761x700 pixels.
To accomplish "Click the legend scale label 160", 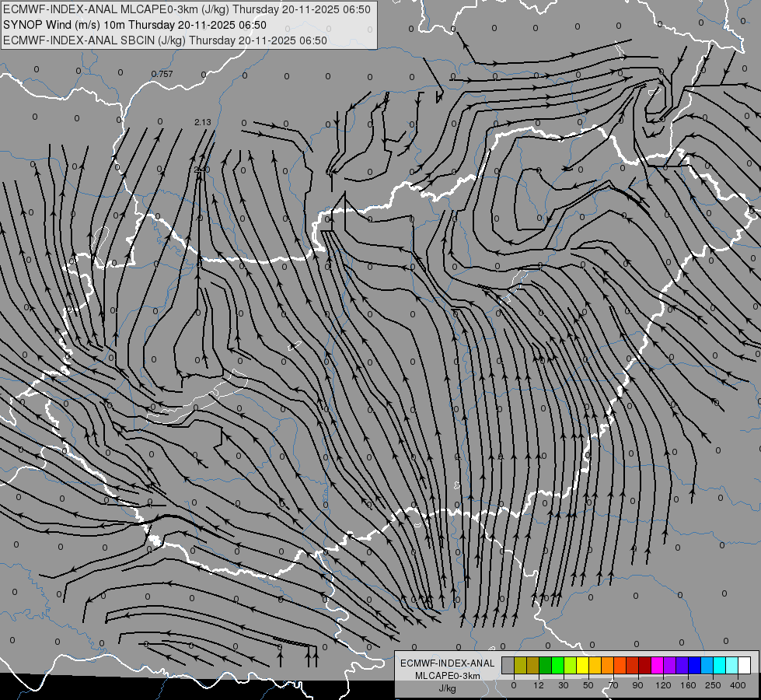I will coord(688,685).
